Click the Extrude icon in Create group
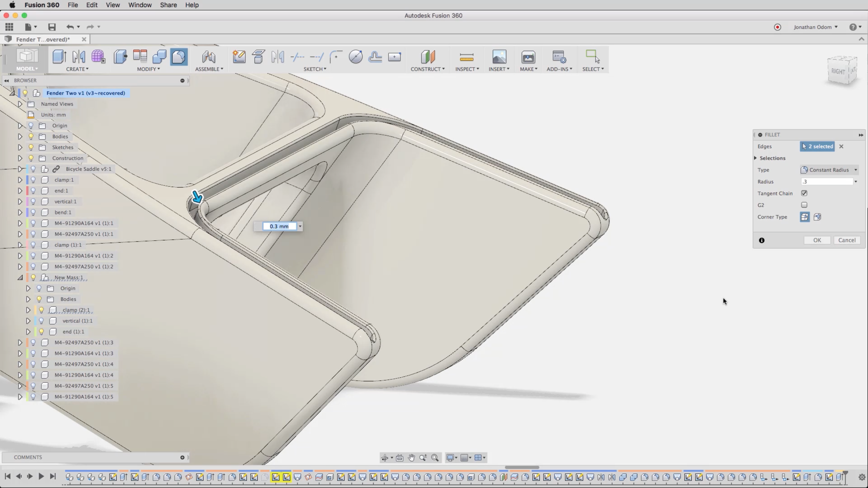 pos(59,57)
